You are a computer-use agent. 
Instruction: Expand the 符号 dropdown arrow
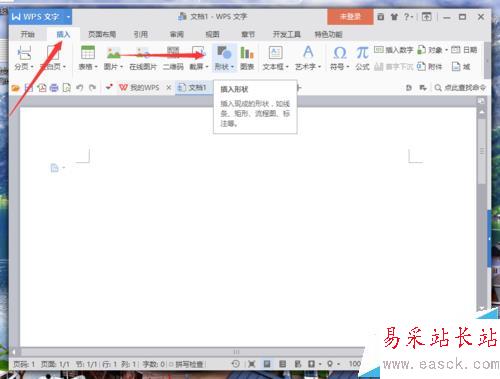(x=348, y=67)
